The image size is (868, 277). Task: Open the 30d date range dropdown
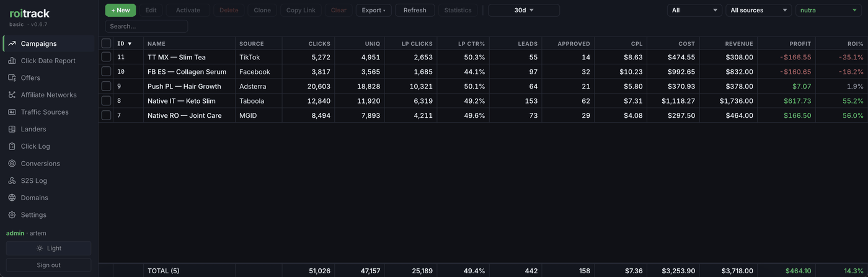[524, 10]
